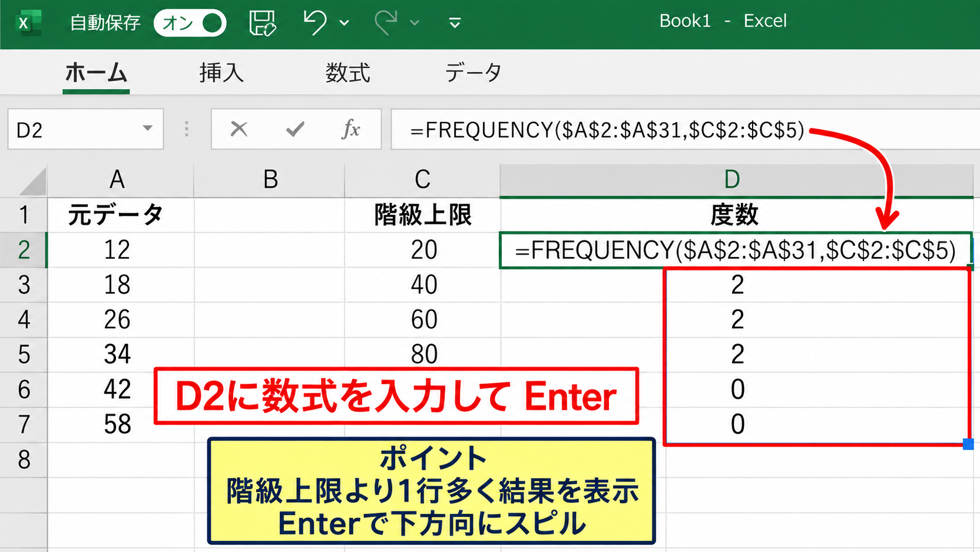Expand the Name Box dropdown arrow
The width and height of the screenshot is (980, 552).
148,128
